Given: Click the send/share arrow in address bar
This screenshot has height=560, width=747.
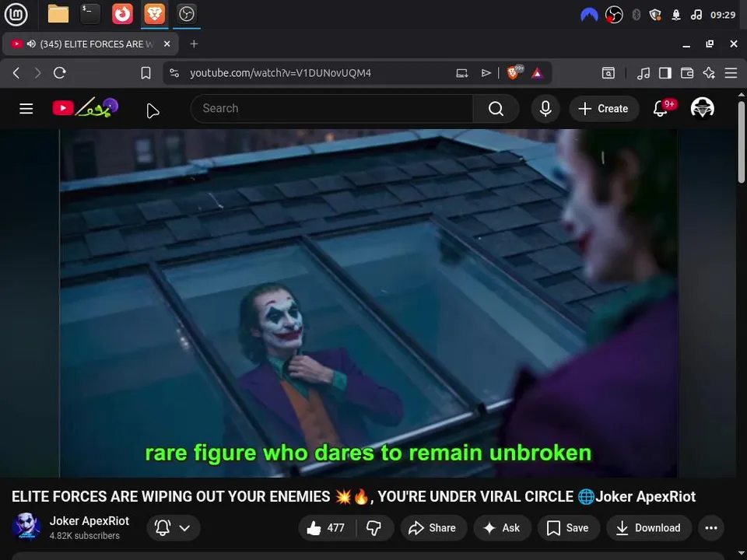Looking at the screenshot, I should [486, 73].
